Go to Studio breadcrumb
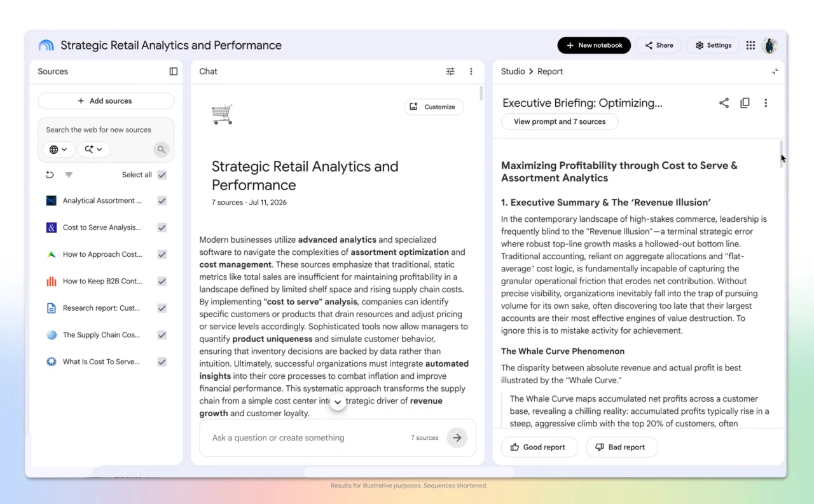This screenshot has width=814, height=504. point(513,71)
